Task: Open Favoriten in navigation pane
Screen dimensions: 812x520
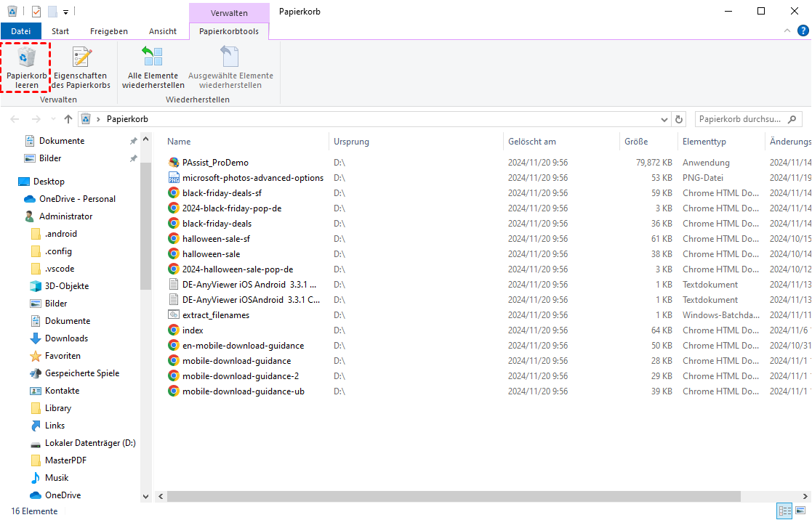Action: point(63,356)
